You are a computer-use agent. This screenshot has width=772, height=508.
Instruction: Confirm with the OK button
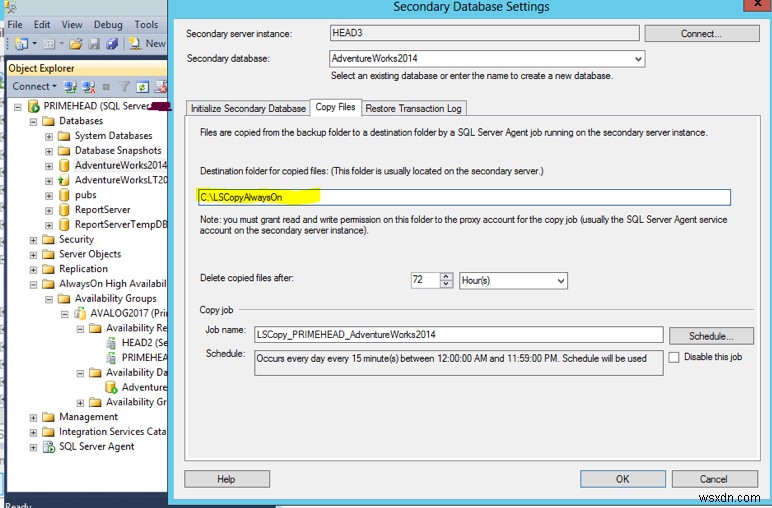click(622, 479)
